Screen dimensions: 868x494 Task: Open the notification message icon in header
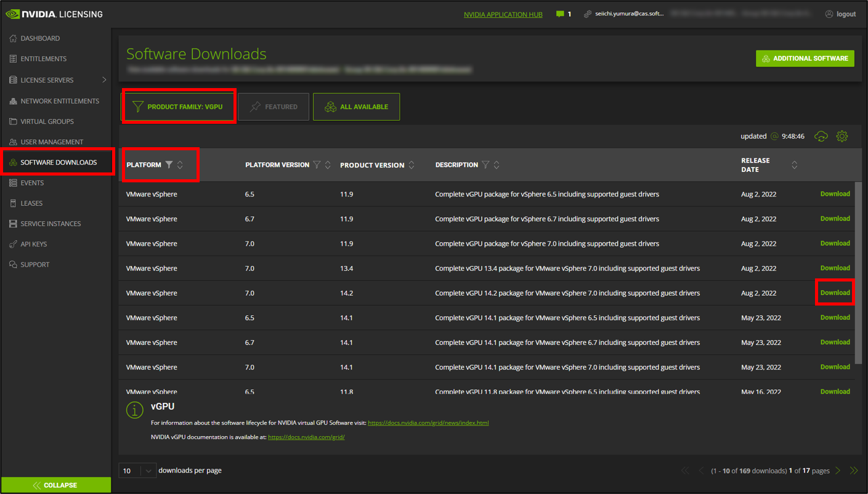point(560,14)
